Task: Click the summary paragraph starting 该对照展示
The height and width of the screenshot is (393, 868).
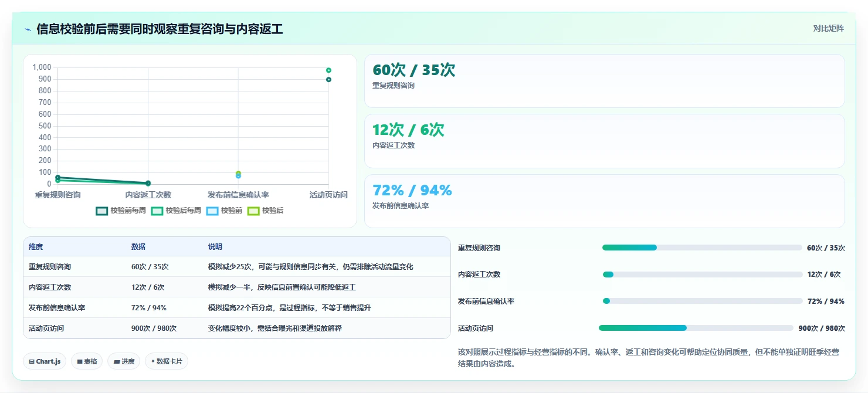Action: [649, 358]
